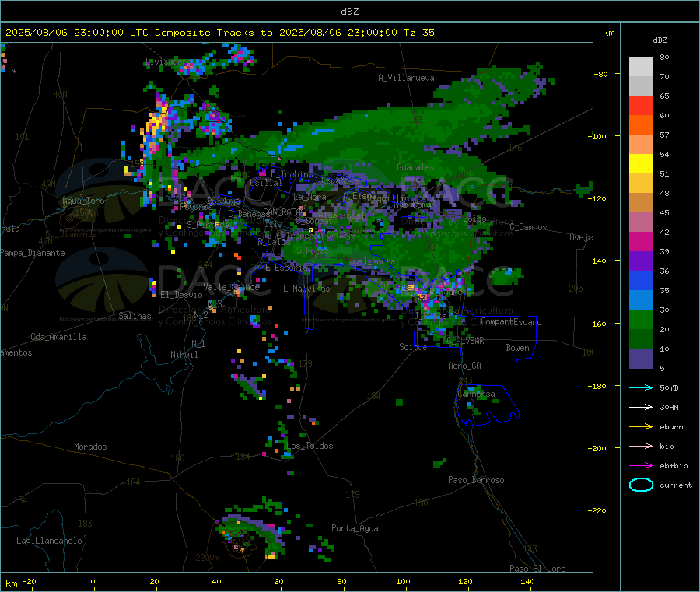The image size is (700, 592).
Task: Click the 140 km bottom axis tick label
Action: click(x=527, y=582)
